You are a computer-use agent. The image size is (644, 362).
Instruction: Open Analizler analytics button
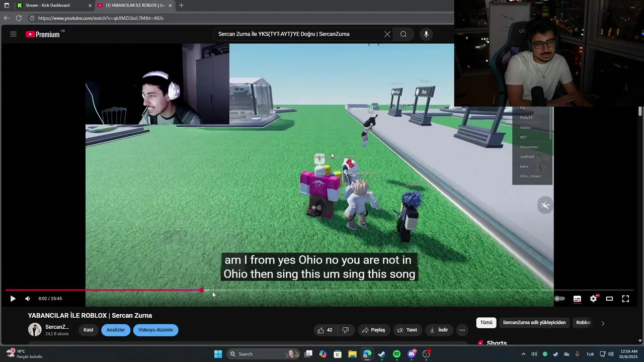pyautogui.click(x=116, y=330)
